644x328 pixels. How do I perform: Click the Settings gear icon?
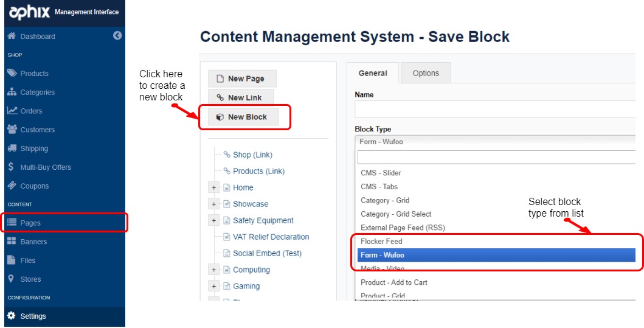point(12,316)
